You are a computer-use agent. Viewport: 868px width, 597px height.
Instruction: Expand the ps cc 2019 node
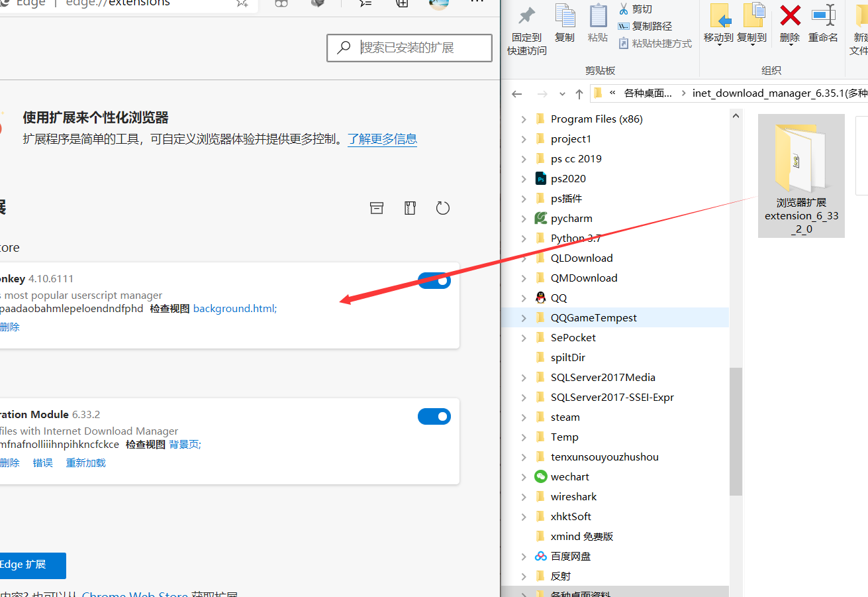point(524,159)
